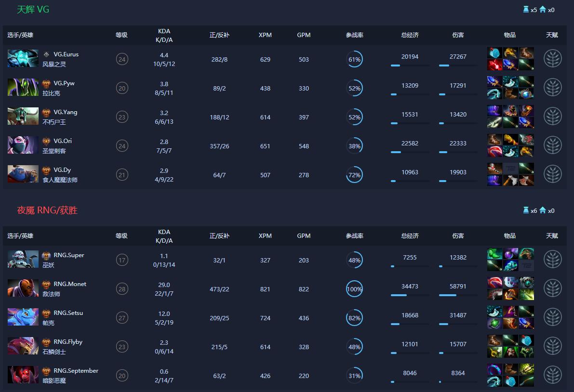
Task: Click the rank badge beside VG.Pyw's name
Action: (x=46, y=83)
